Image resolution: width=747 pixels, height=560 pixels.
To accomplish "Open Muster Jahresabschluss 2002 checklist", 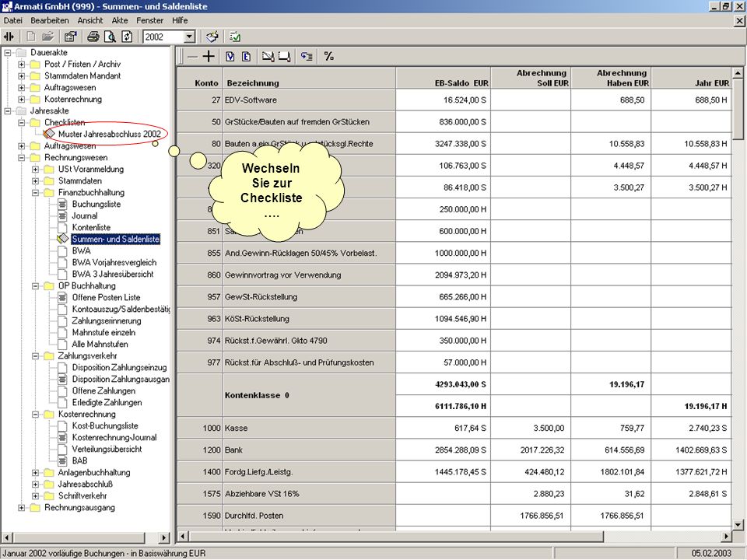I will click(110, 135).
